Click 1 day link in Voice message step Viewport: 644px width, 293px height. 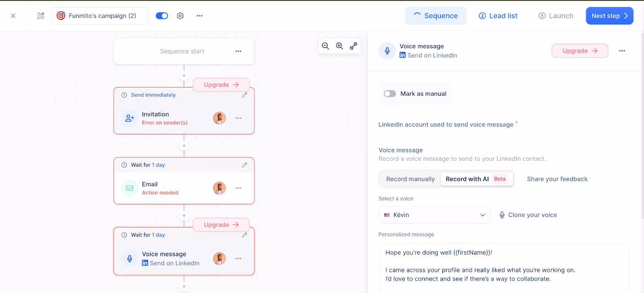coord(158,235)
